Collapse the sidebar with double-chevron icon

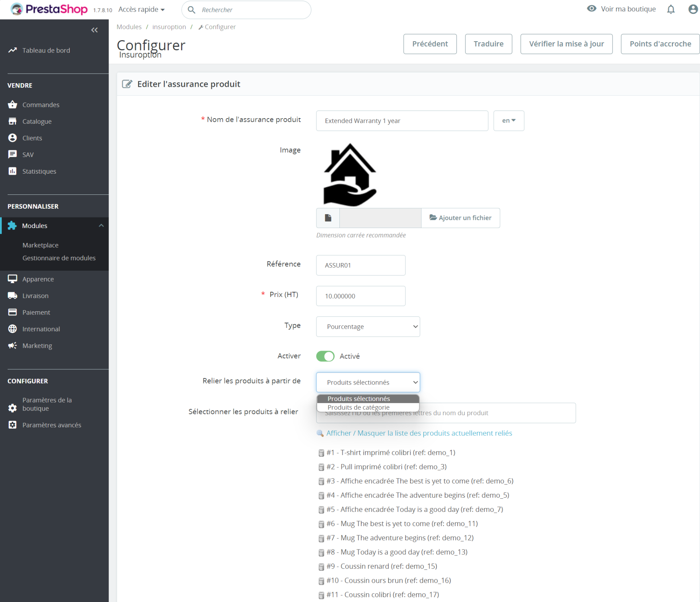tap(94, 30)
